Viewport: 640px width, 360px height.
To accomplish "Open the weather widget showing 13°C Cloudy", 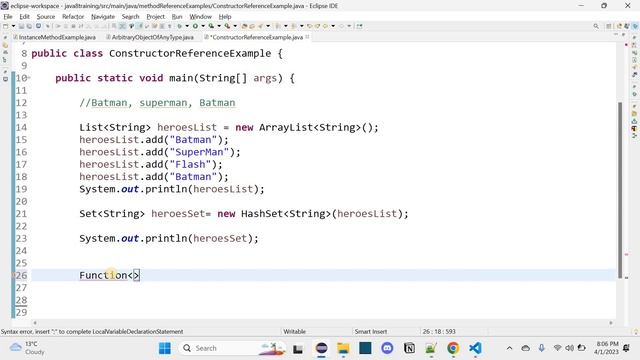I will (x=27, y=348).
